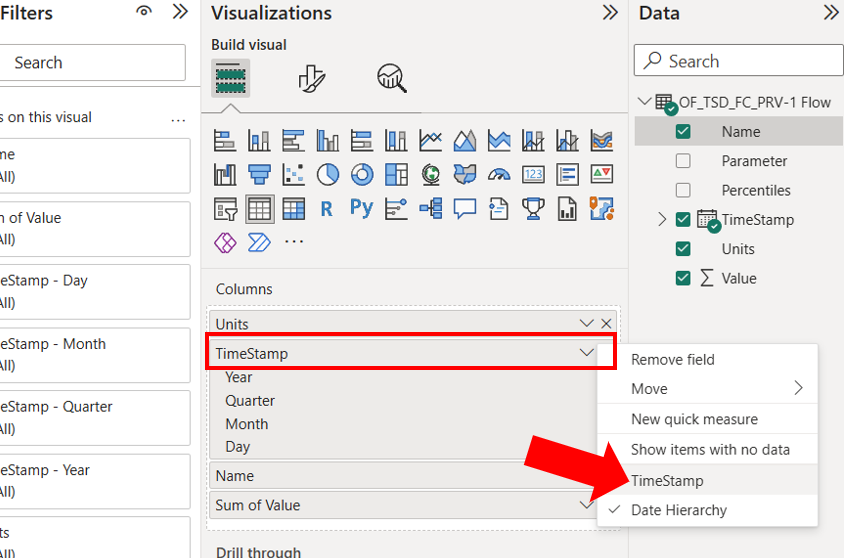Viewport: 848px width, 558px height.
Task: Expand the TimeStamp hierarchy in Data pane
Action: click(662, 220)
